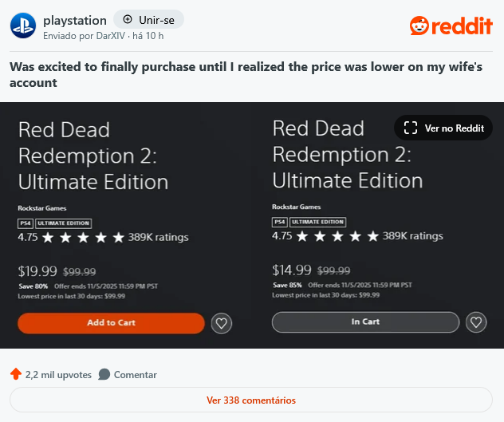504x422 pixels.
Task: Click the comment bubble icon
Action: pos(104,374)
